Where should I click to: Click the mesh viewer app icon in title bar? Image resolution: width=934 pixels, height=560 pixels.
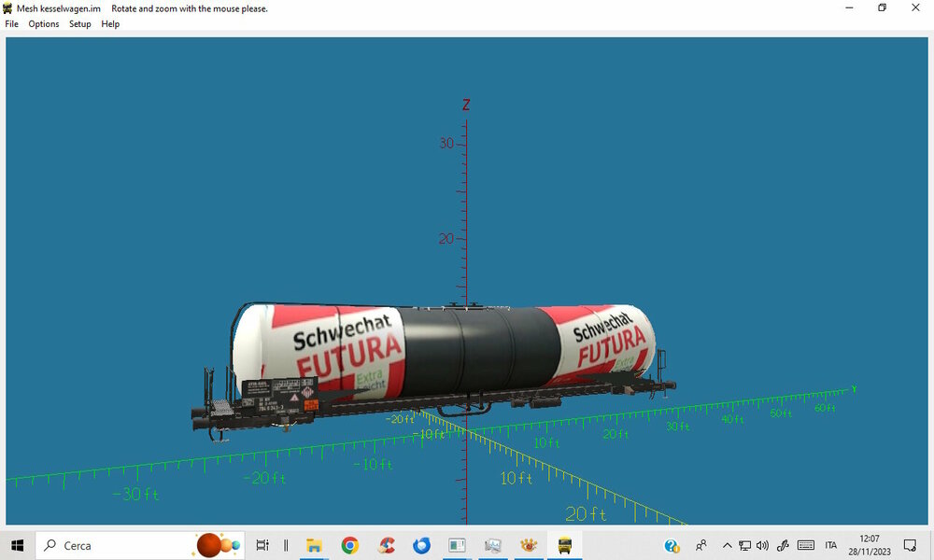pyautogui.click(x=7, y=8)
